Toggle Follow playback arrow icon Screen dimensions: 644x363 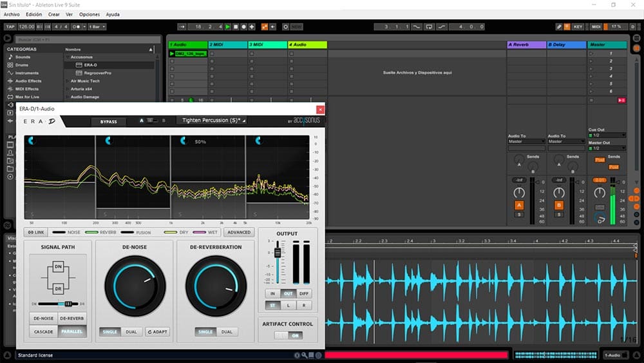[182, 26]
